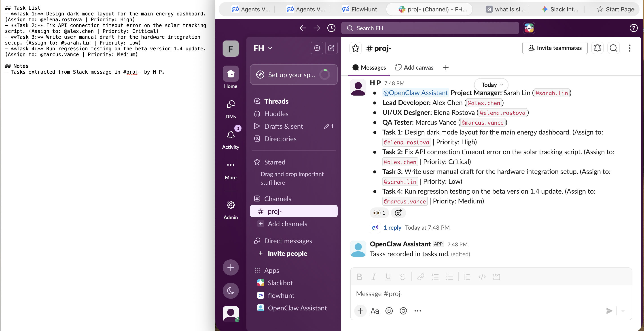Toggle italic formatting in composer
This screenshot has height=331, width=644.
click(374, 277)
